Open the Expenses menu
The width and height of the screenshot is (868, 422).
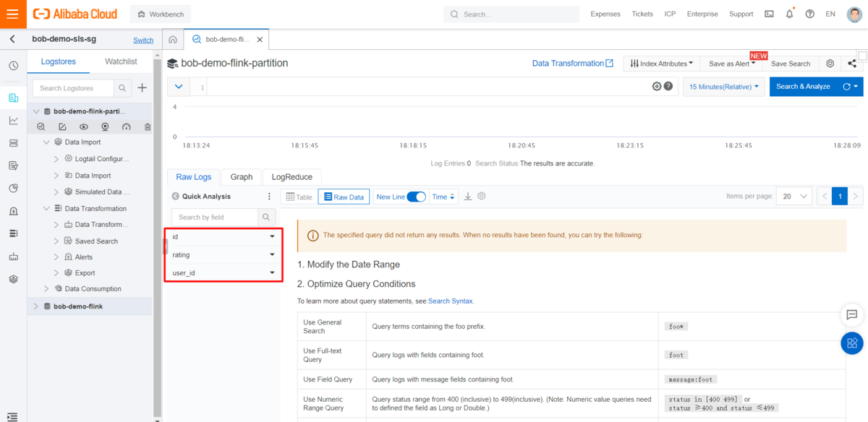tap(605, 14)
